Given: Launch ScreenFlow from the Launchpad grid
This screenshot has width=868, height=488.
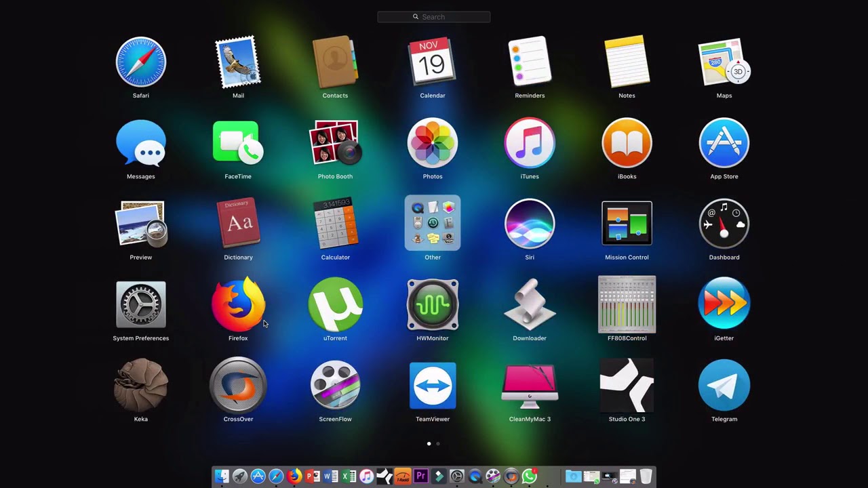Looking at the screenshot, I should point(335,385).
